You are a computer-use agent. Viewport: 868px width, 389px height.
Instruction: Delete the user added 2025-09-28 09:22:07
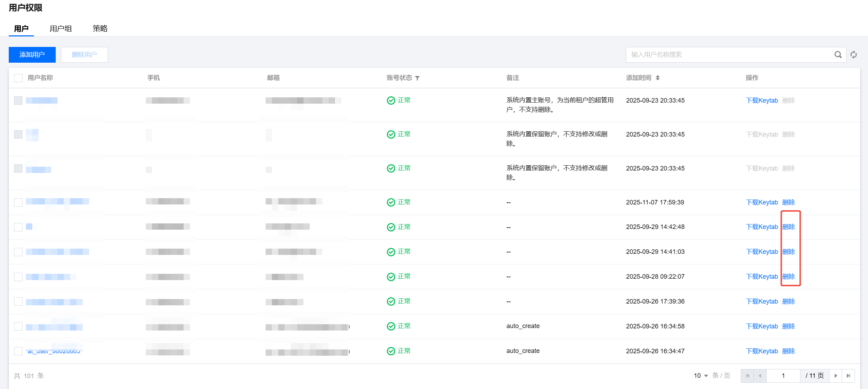pos(788,277)
